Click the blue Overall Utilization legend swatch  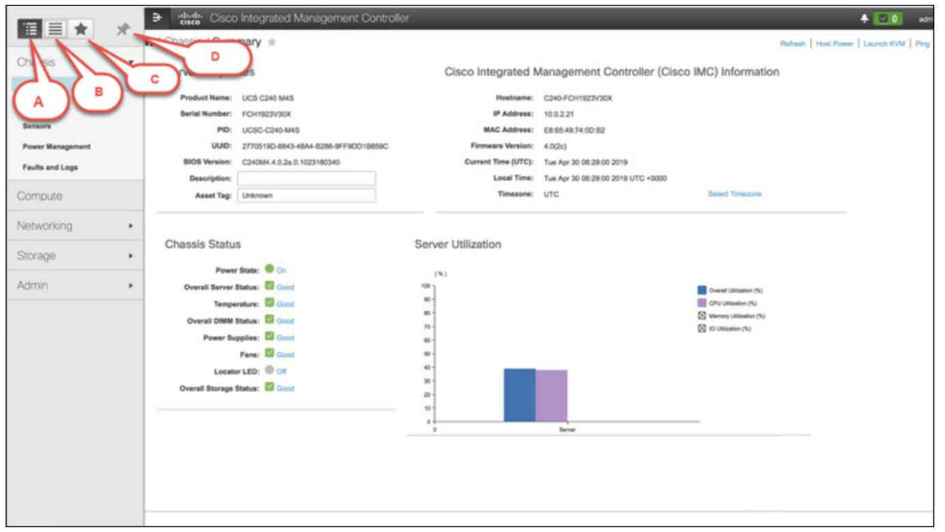pyautogui.click(x=701, y=289)
